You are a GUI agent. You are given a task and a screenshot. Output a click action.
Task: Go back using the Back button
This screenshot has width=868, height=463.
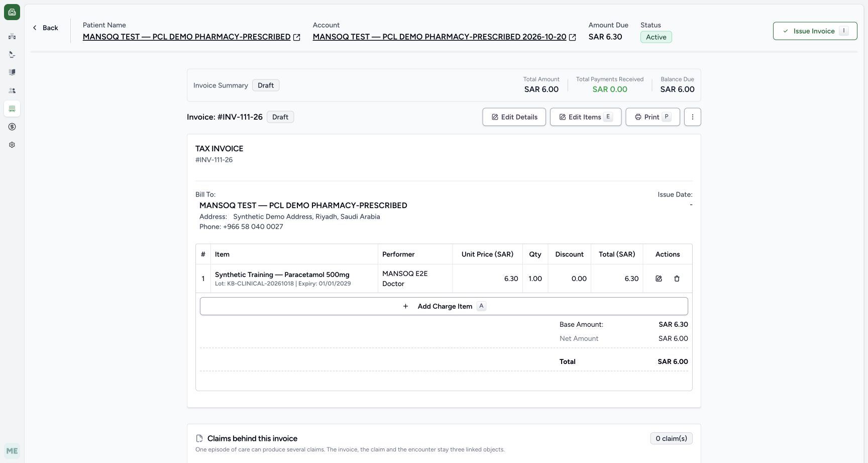45,28
